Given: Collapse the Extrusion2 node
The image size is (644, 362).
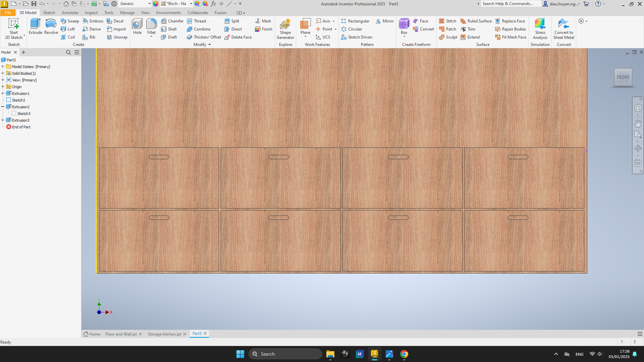Looking at the screenshot, I should (x=3, y=107).
